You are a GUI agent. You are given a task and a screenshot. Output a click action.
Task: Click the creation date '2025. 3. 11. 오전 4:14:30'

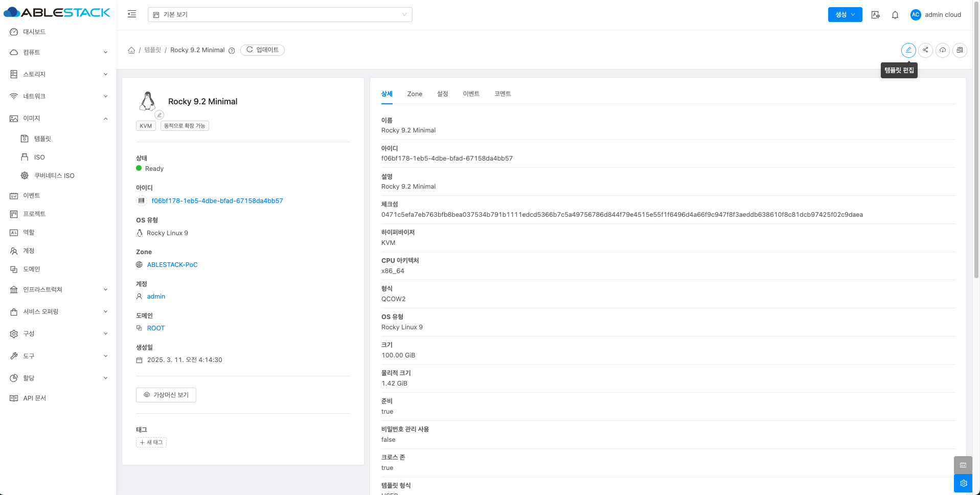click(185, 360)
